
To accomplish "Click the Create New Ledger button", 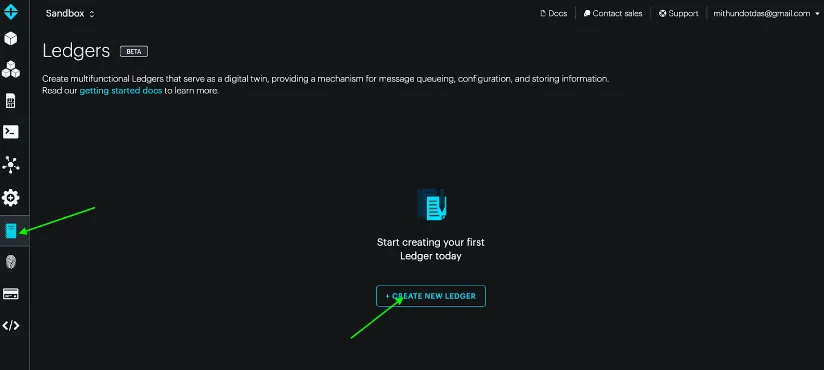I will point(431,296).
